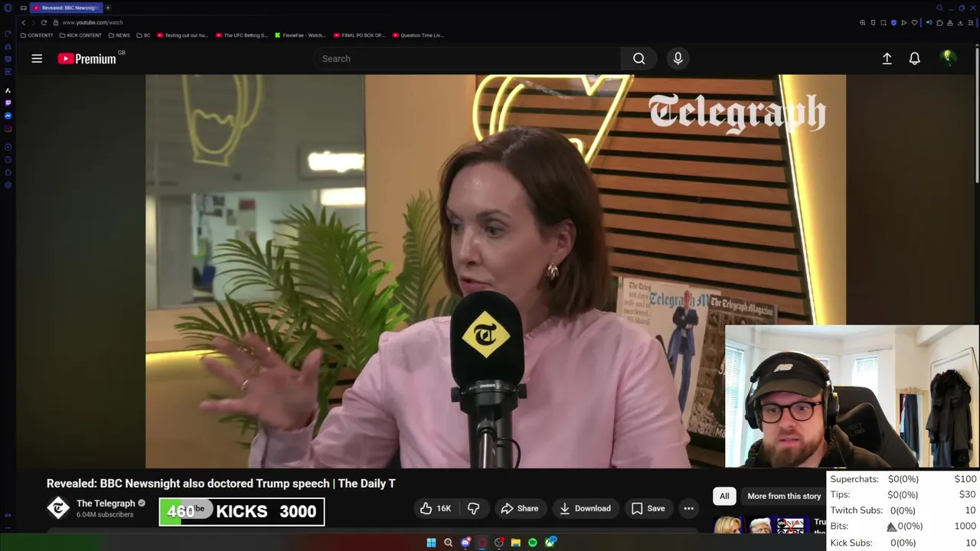Click the youtube.com/watch address bar
This screenshot has width=980, height=551.
point(92,22)
